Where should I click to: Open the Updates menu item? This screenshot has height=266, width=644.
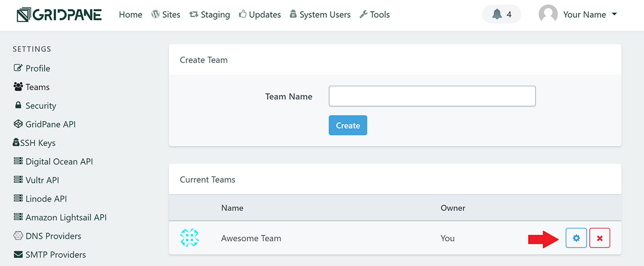(260, 14)
